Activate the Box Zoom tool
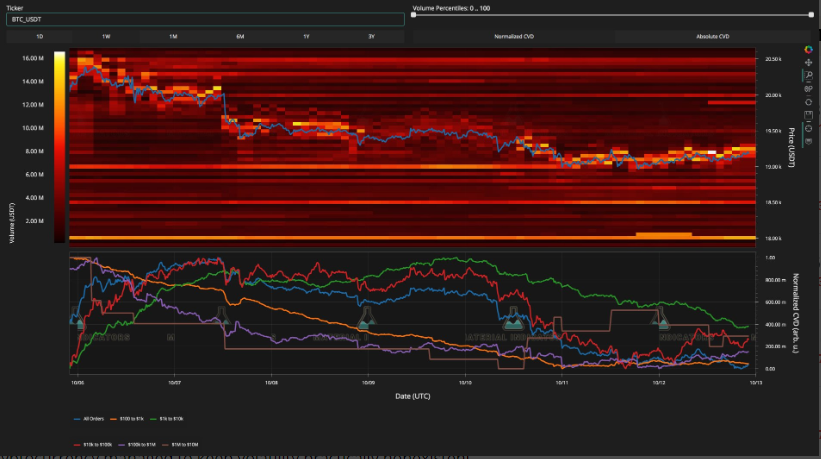 click(808, 76)
